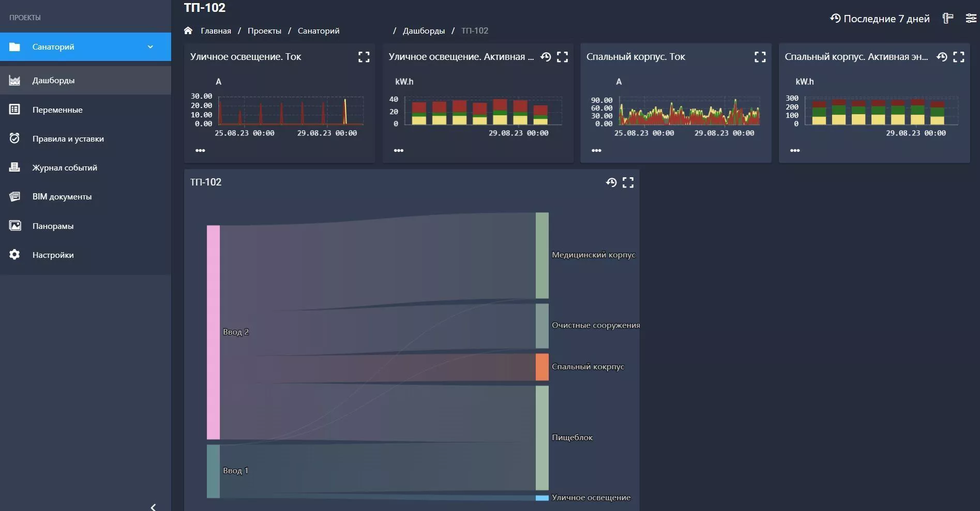Click the Уличное освещение. Ток widget title
Screen dimensions: 980x511
tap(246, 57)
